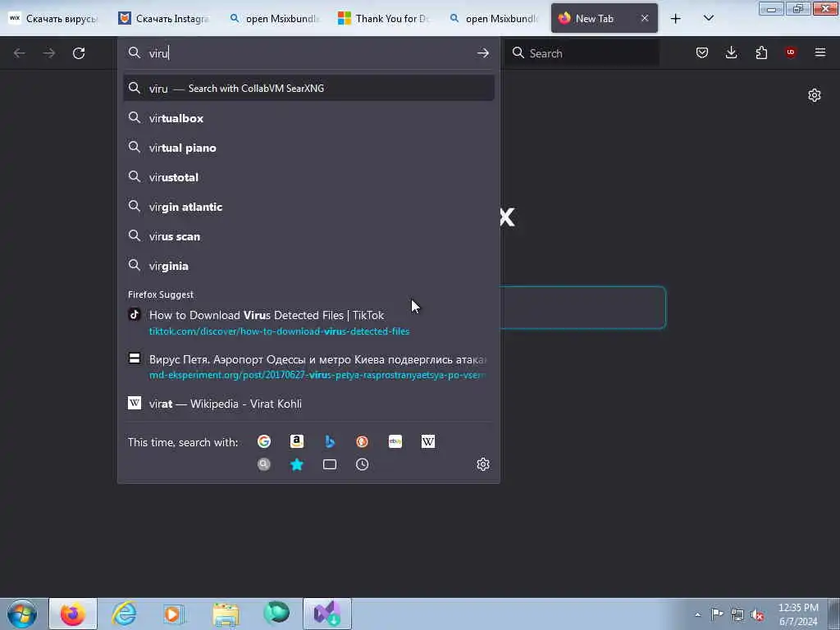Open the TikTok How to Download Virus result
840x630 pixels.
click(308, 322)
